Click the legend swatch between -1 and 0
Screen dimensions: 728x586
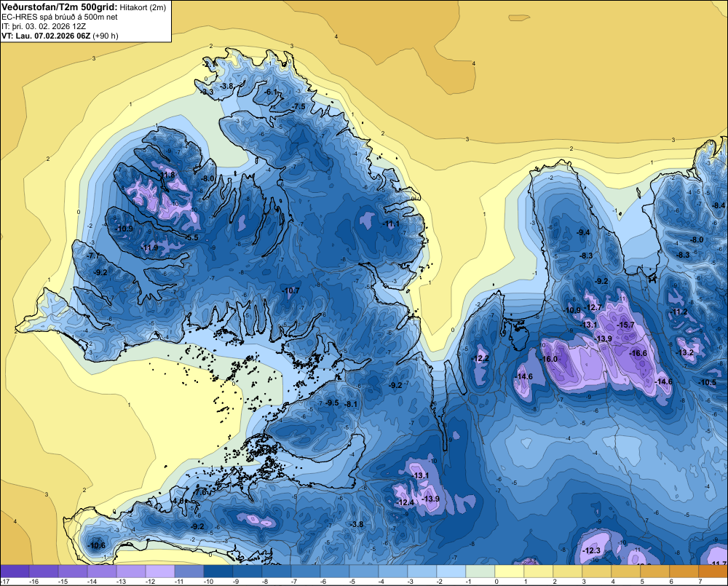tap(480, 571)
